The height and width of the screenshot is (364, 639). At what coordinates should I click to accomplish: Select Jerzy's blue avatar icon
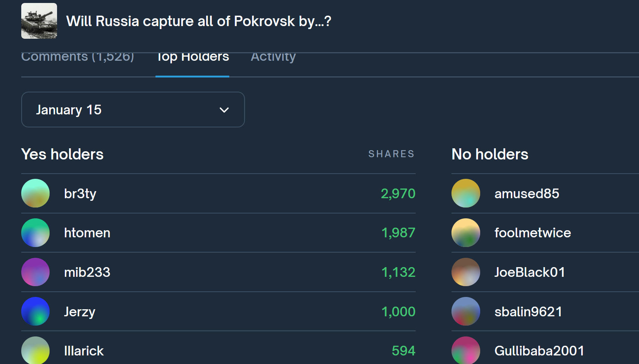click(x=35, y=311)
